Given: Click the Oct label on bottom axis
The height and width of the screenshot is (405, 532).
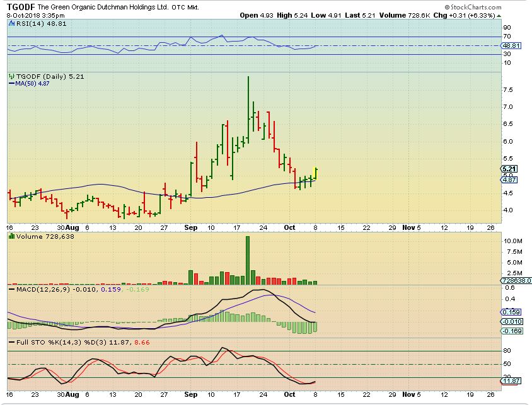Looking at the screenshot, I should [289, 395].
